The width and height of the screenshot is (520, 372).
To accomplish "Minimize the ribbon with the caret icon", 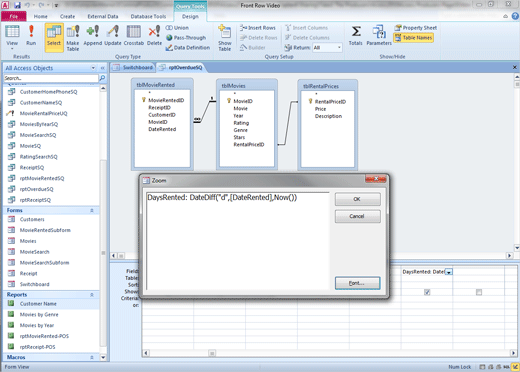I will click(506, 16).
